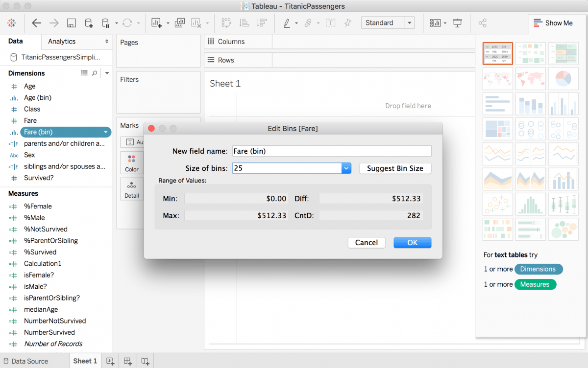Select the Class dimension field

coord(32,109)
